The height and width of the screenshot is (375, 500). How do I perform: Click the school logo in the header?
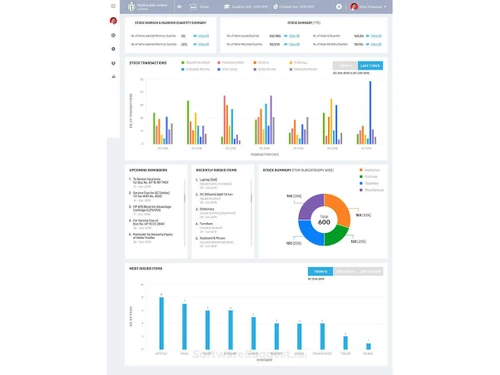(132, 6)
